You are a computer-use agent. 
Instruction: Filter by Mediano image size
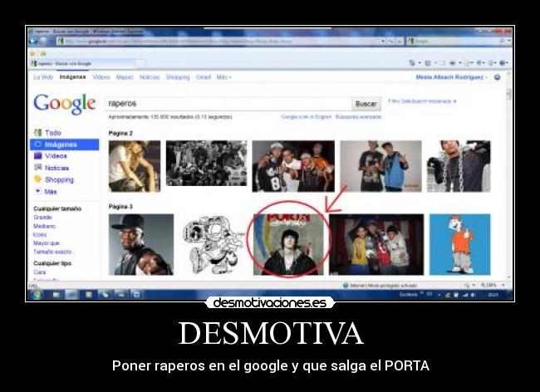pos(44,226)
